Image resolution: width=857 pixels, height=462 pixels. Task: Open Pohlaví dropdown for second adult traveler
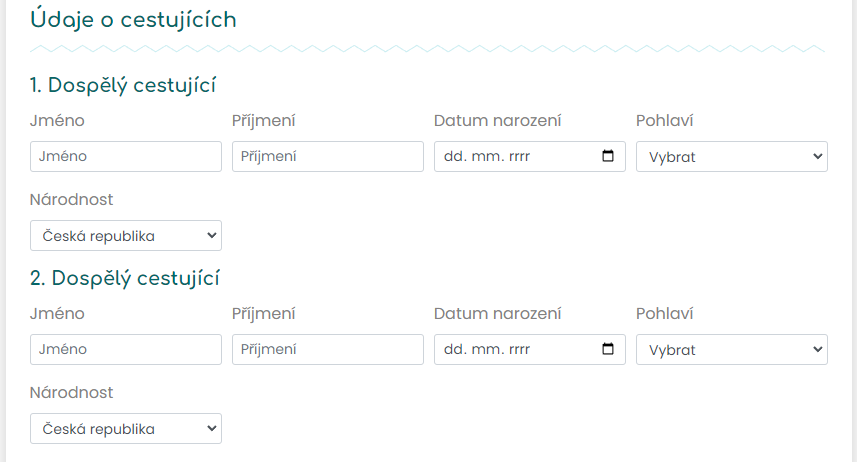click(x=732, y=350)
